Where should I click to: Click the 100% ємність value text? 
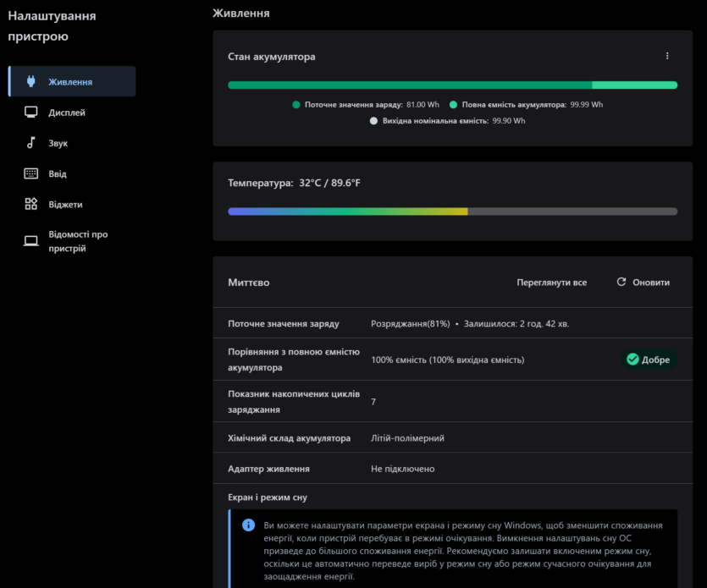[x=447, y=360]
